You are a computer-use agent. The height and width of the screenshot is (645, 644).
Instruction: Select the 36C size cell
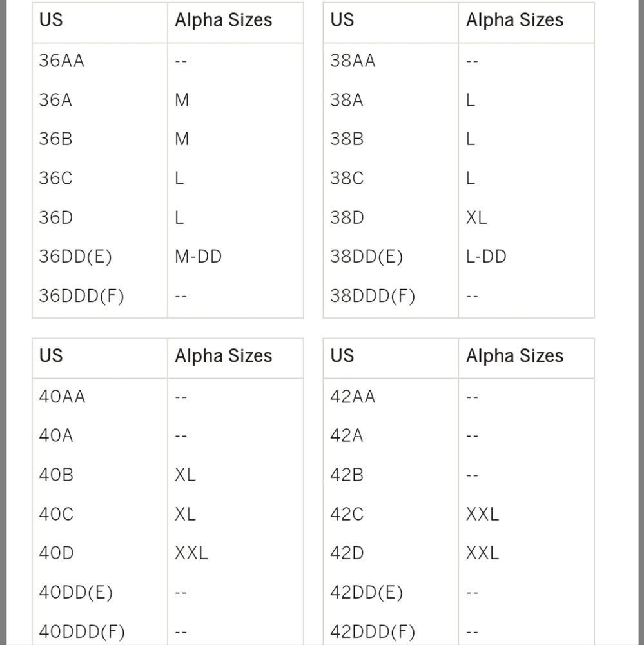[56, 179]
